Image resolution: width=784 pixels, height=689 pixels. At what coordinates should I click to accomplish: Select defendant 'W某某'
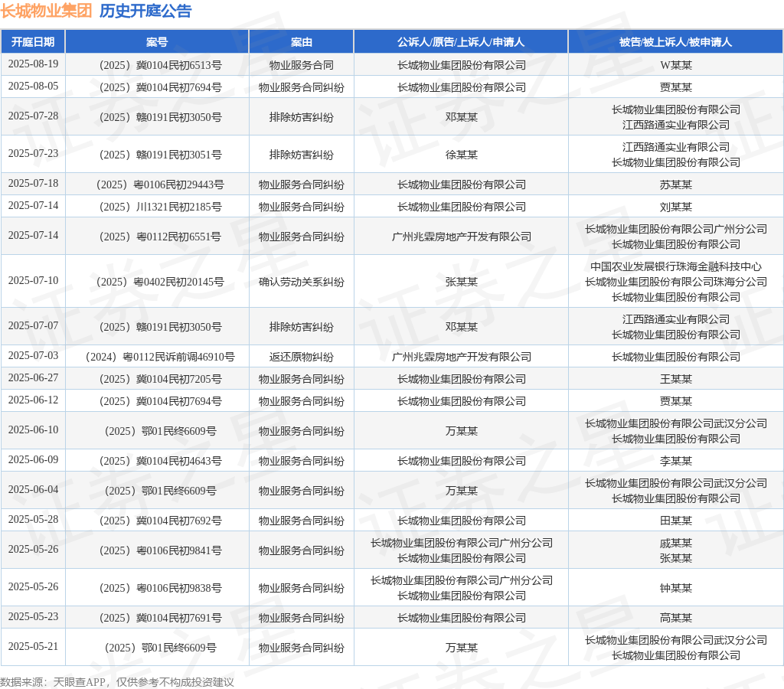(676, 65)
